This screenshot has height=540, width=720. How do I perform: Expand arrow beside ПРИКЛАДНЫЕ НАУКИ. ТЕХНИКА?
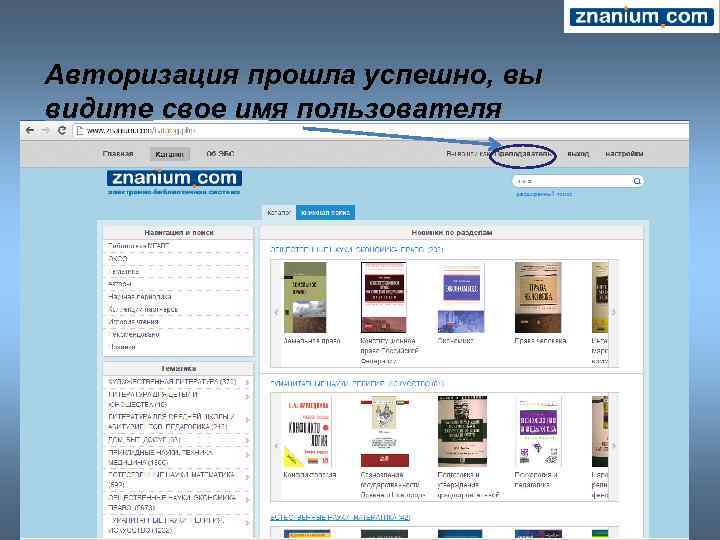pyautogui.click(x=248, y=455)
